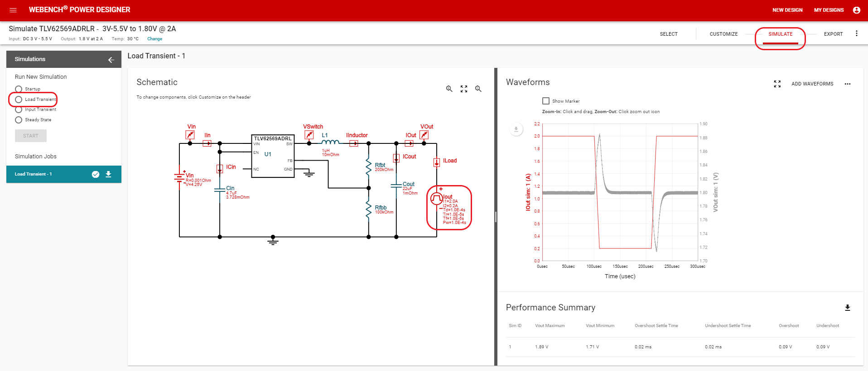
Task: Zoom in on the schematic
Action: point(449,89)
